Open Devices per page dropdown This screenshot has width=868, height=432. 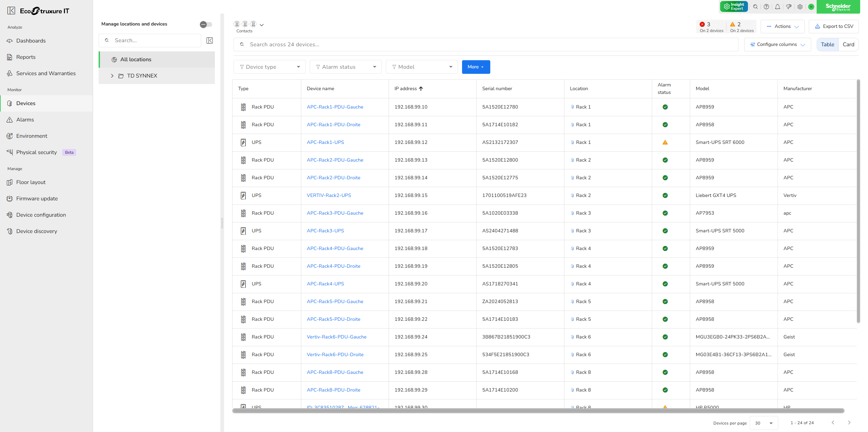coord(763,423)
